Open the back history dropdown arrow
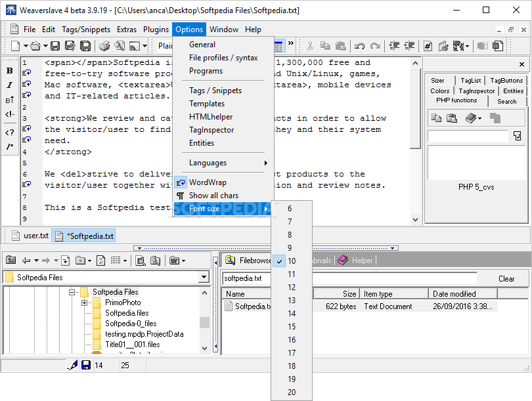This screenshot has height=401, width=532. click(36, 261)
